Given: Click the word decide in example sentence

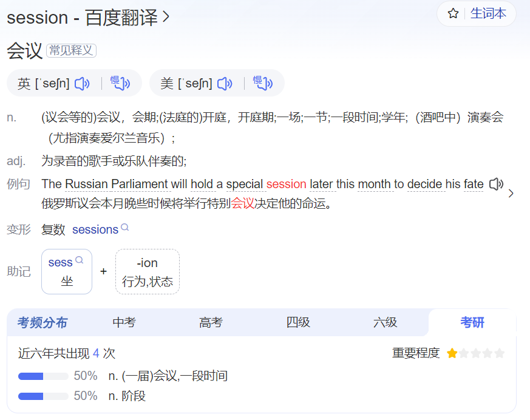Looking at the screenshot, I should point(424,184).
